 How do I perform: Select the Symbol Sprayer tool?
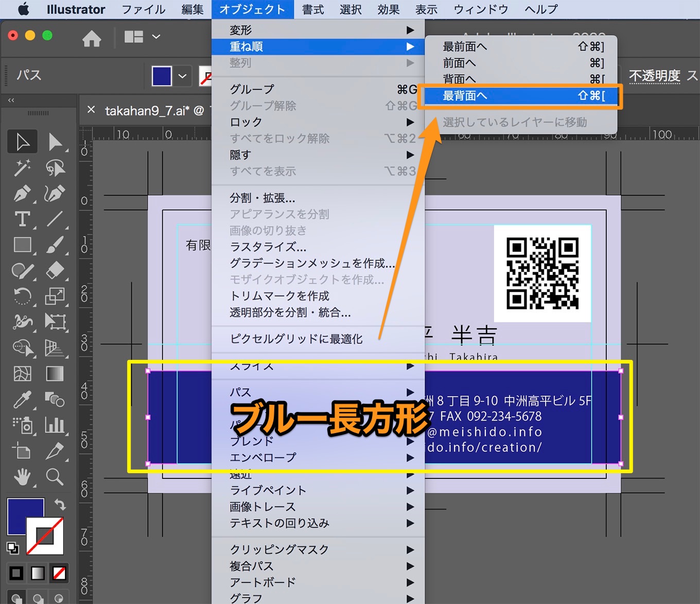pyautogui.click(x=22, y=425)
